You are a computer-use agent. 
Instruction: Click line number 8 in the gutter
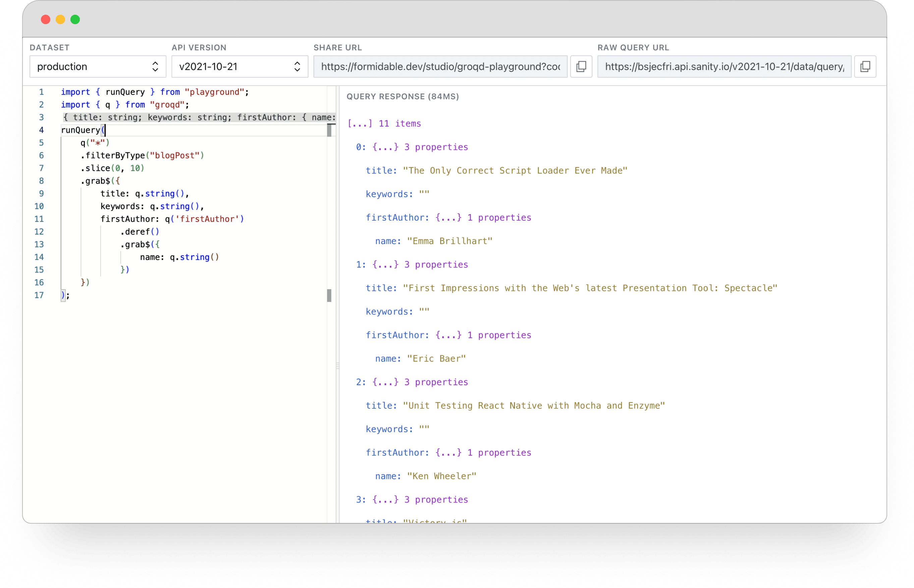41,182
